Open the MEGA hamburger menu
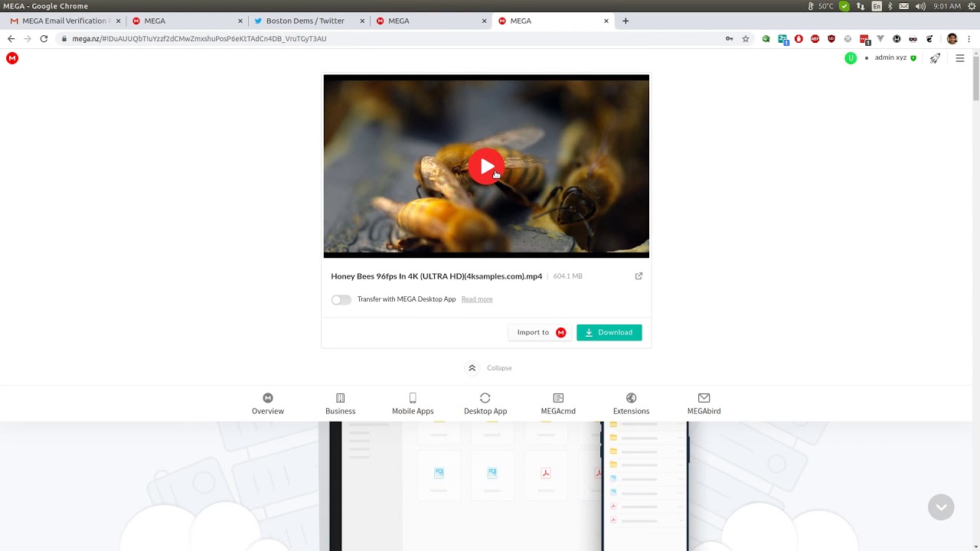The height and width of the screenshot is (551, 980). tap(960, 58)
